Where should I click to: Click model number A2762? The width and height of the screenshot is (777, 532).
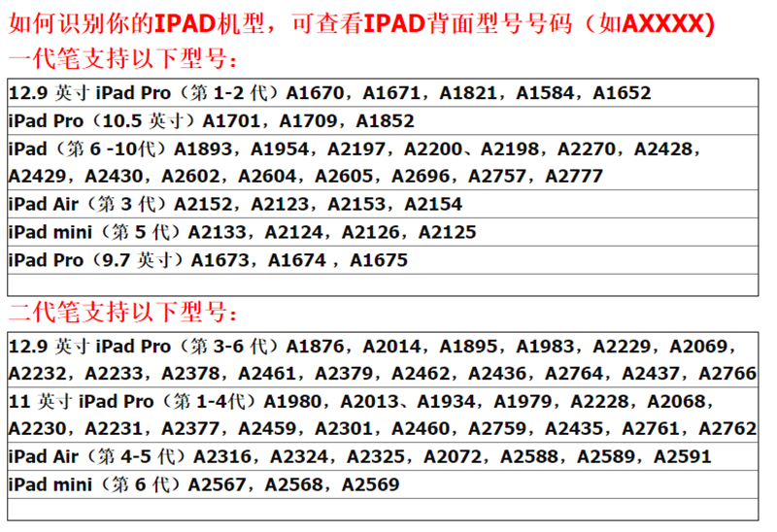727,428
